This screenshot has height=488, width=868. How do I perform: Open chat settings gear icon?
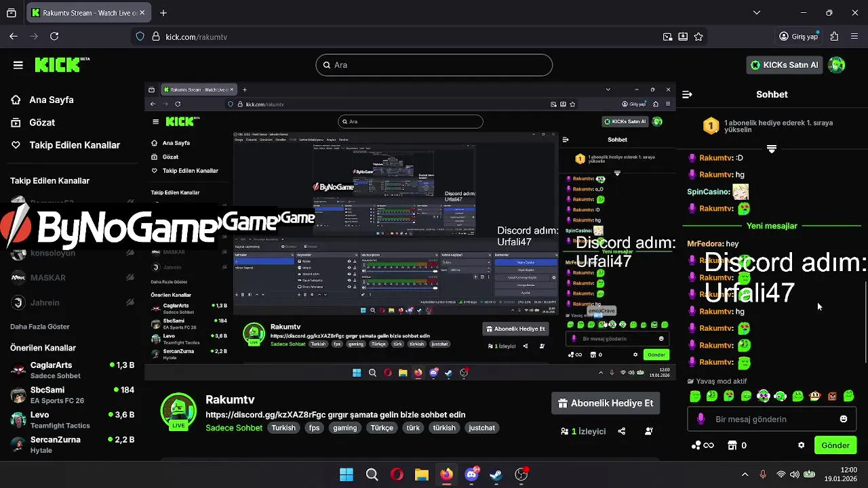801,445
